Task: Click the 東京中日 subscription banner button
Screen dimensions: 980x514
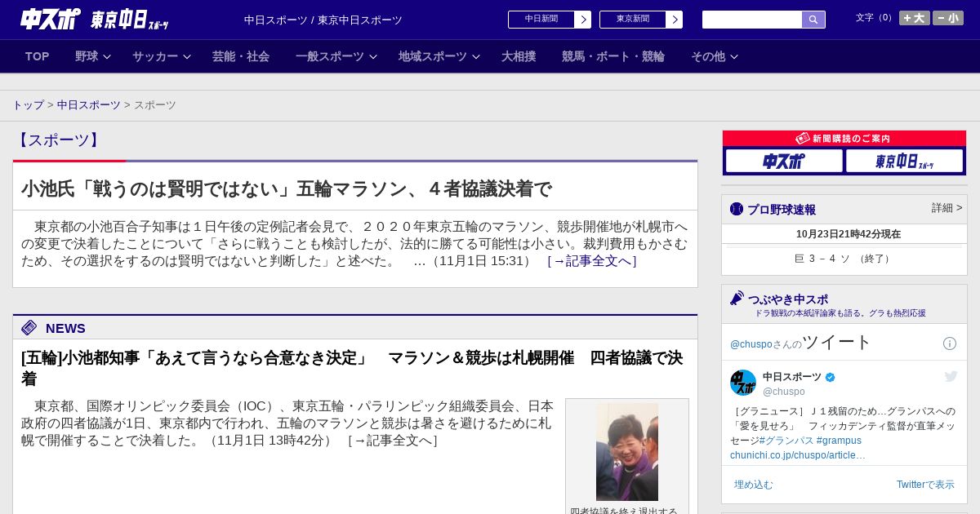Action: 904,161
